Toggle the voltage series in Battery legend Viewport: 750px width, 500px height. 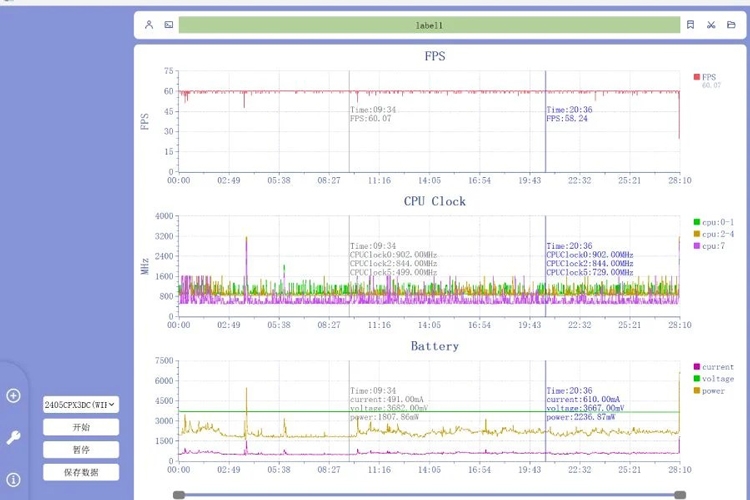click(715, 379)
